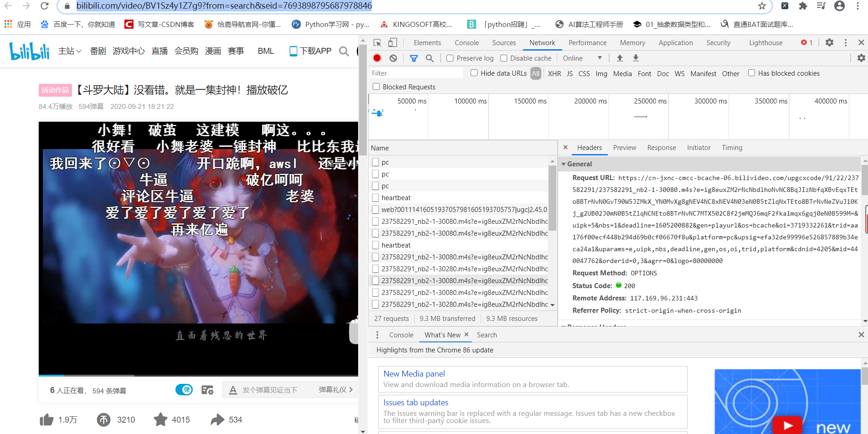Enable Disable cache checkbox
Screen dimensions: 868x434
pos(503,58)
